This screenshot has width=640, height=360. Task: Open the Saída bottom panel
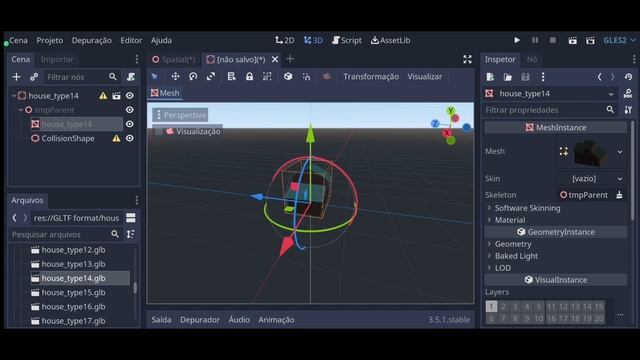pos(161,320)
